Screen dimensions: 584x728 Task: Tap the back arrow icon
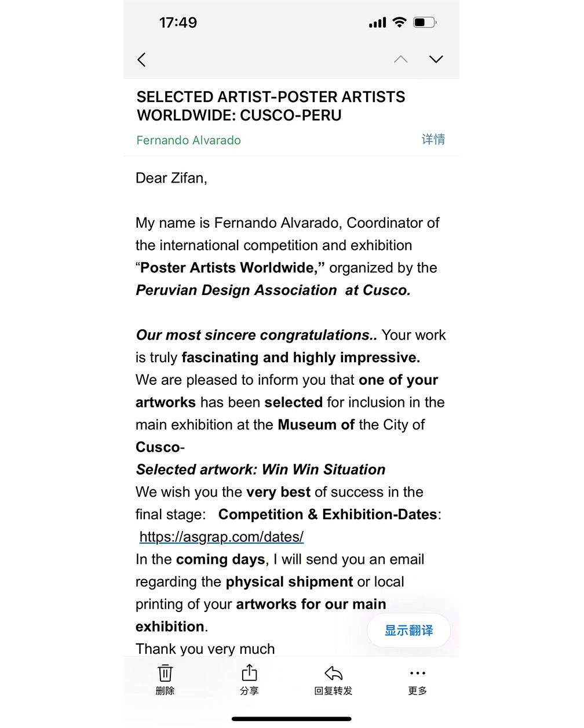141,60
